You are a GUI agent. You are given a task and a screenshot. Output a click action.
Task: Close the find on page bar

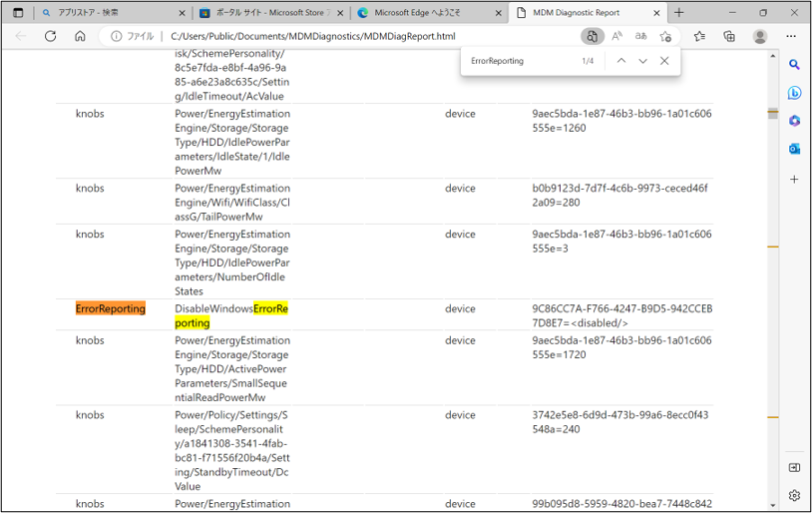tap(664, 61)
